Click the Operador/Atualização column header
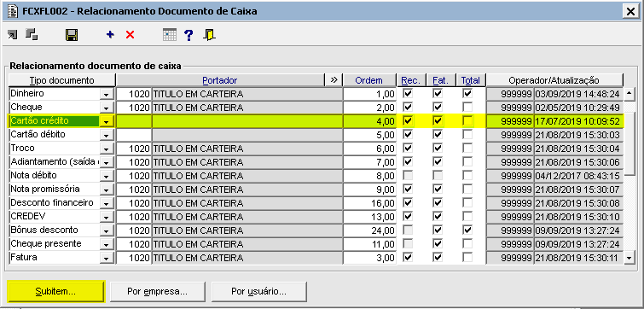The width and height of the screenshot is (644, 309). (x=554, y=80)
